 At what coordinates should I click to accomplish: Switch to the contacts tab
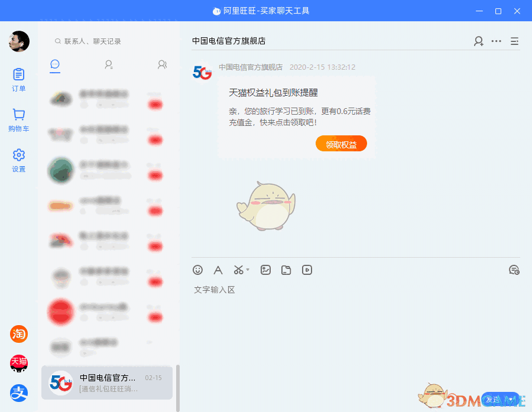click(108, 65)
